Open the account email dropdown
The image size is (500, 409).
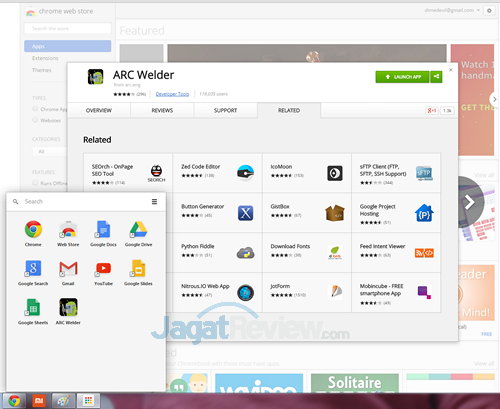[x=452, y=10]
